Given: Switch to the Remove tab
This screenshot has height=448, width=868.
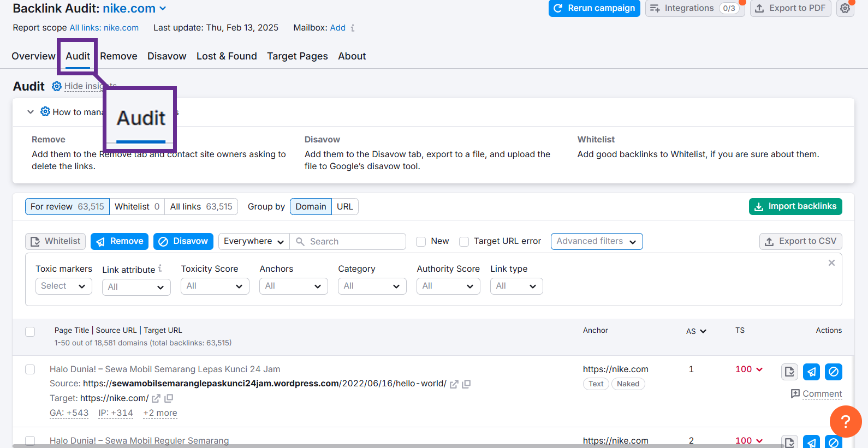Looking at the screenshot, I should pyautogui.click(x=118, y=56).
